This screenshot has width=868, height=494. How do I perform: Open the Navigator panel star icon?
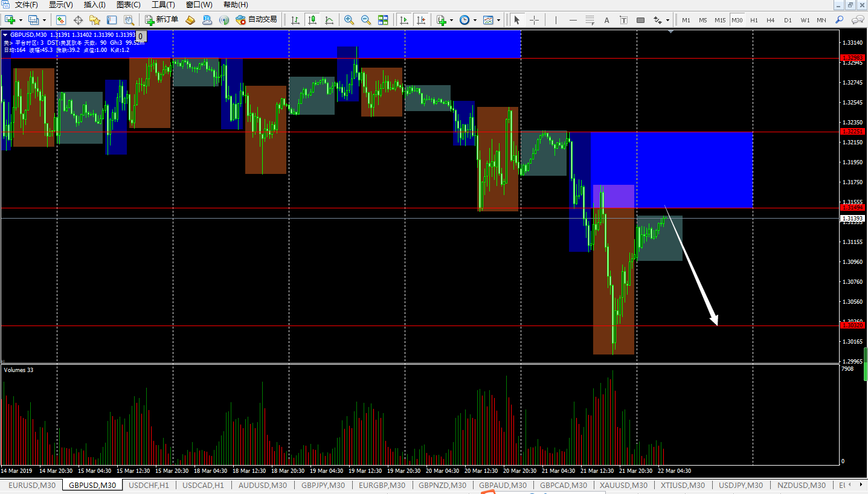click(x=95, y=20)
